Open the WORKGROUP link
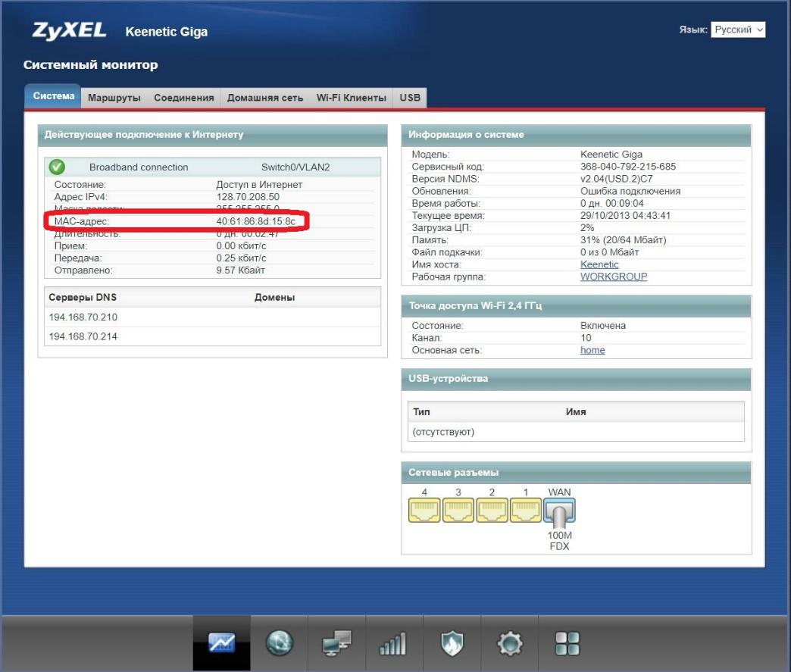 coord(614,277)
